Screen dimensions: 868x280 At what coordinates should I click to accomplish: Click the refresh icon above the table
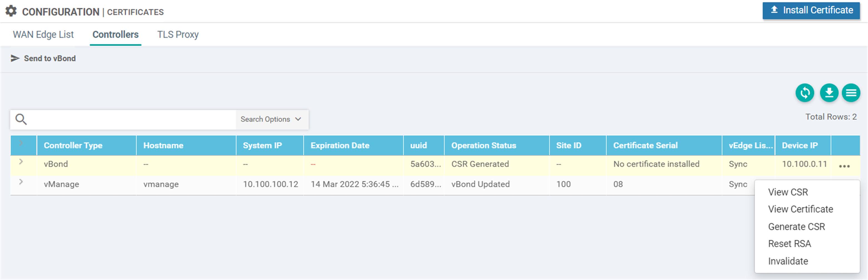pyautogui.click(x=805, y=93)
